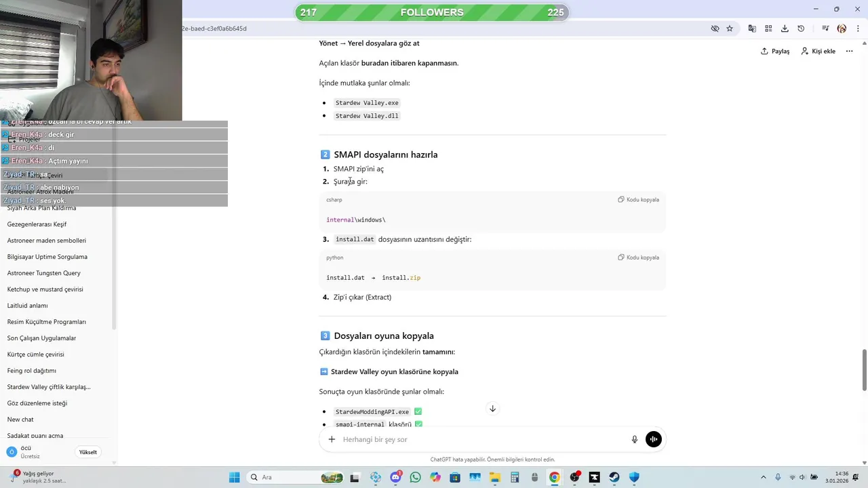The height and width of the screenshot is (488, 868).
Task: Click the microphone dictation icon
Action: click(635, 439)
